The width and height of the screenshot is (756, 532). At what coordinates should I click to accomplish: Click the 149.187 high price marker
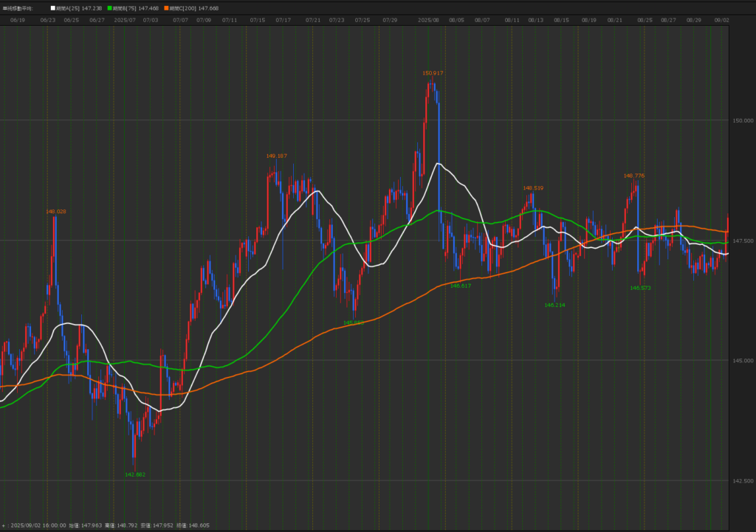coord(276,156)
